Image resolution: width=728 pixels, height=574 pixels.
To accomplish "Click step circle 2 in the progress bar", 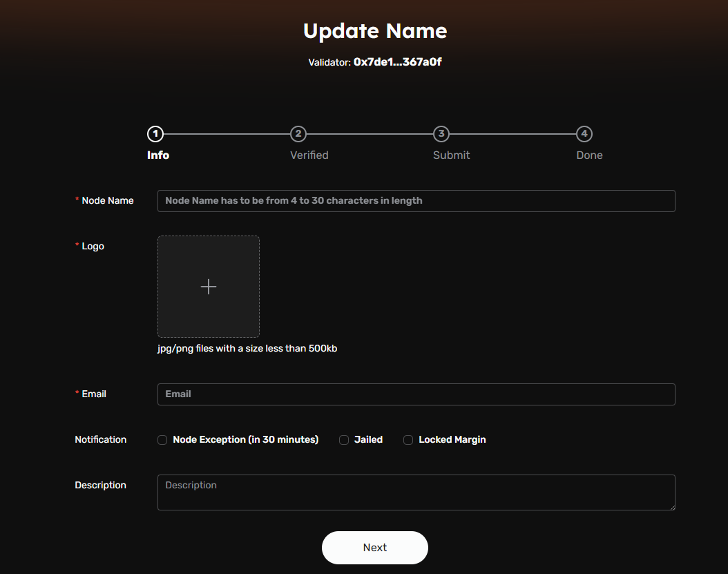I will click(x=298, y=134).
